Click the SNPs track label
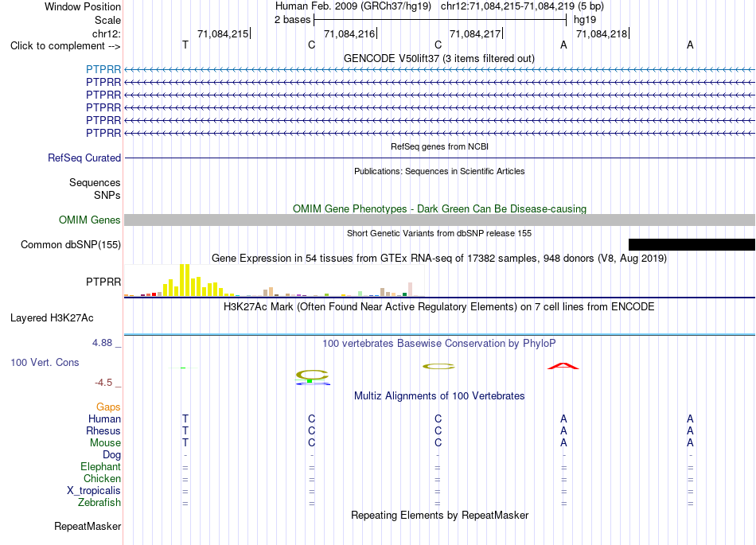The height and width of the screenshot is (545, 756). (x=107, y=195)
